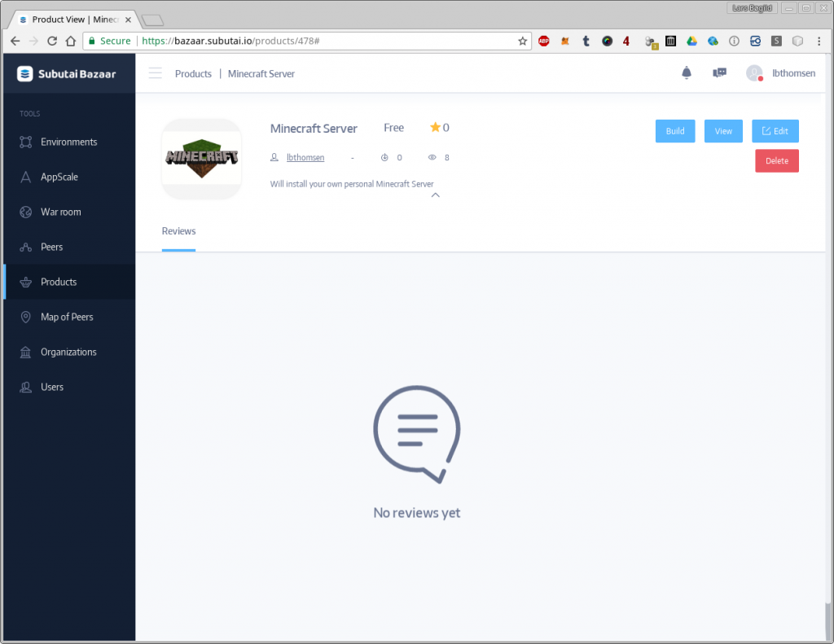This screenshot has height=644, width=834.
Task: Open the Chrome three-dot menu
Action: (x=819, y=41)
